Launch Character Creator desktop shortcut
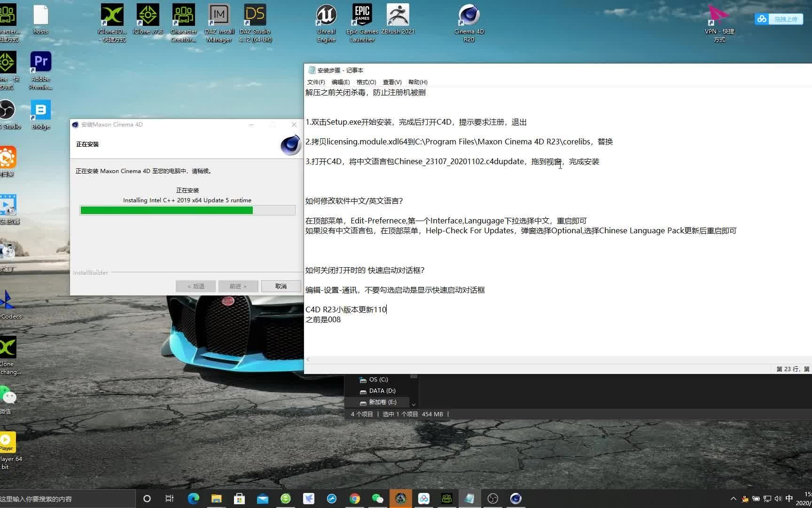The width and height of the screenshot is (812, 508). (x=183, y=23)
